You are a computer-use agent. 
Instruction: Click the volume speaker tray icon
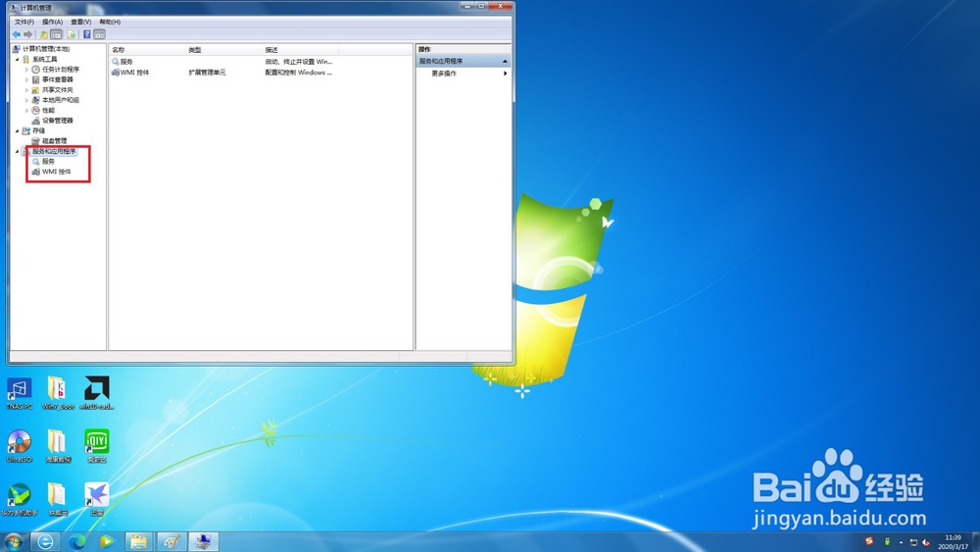926,542
